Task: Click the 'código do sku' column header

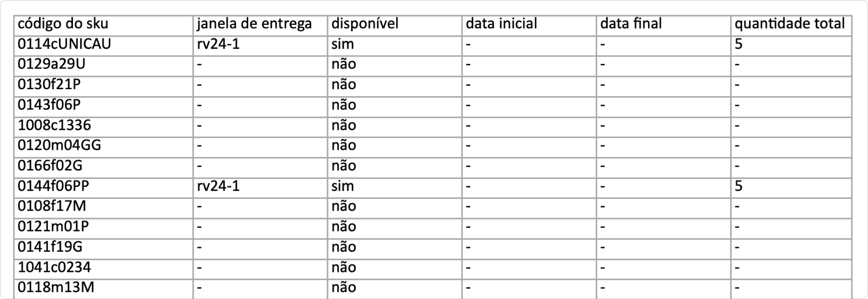Action: point(63,24)
